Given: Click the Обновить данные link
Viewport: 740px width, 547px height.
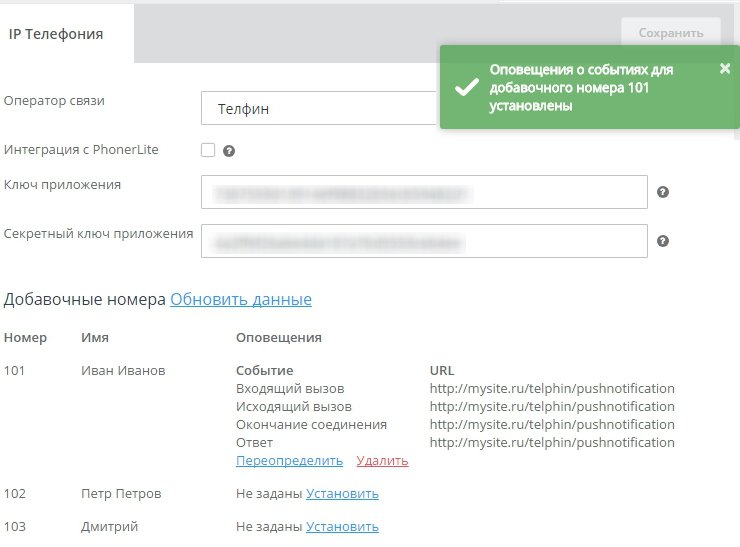Looking at the screenshot, I should (241, 299).
